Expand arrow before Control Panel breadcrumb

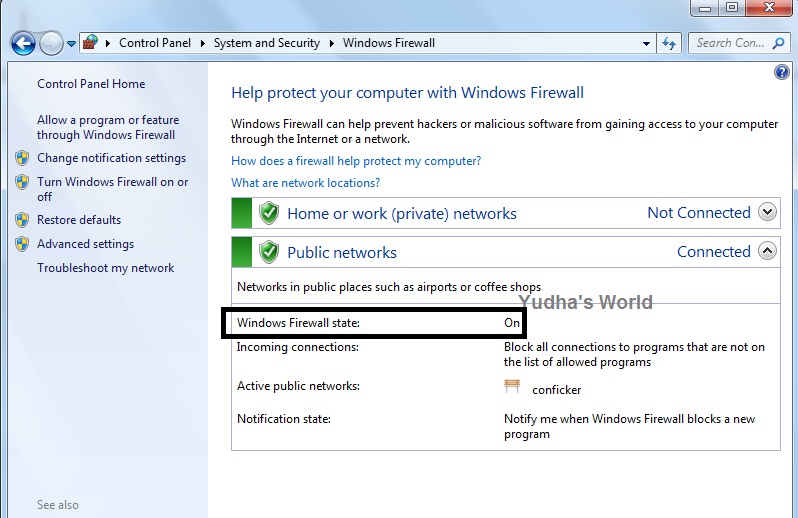(x=108, y=43)
